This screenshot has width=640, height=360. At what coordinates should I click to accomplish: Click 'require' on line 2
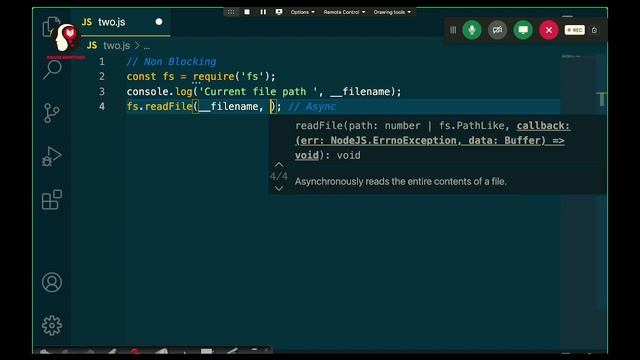point(213,76)
